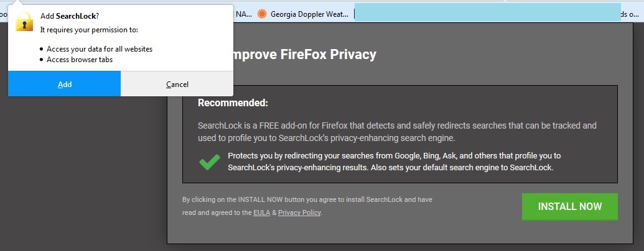Click the green checkmark icon
644x251 pixels.
[210, 162]
